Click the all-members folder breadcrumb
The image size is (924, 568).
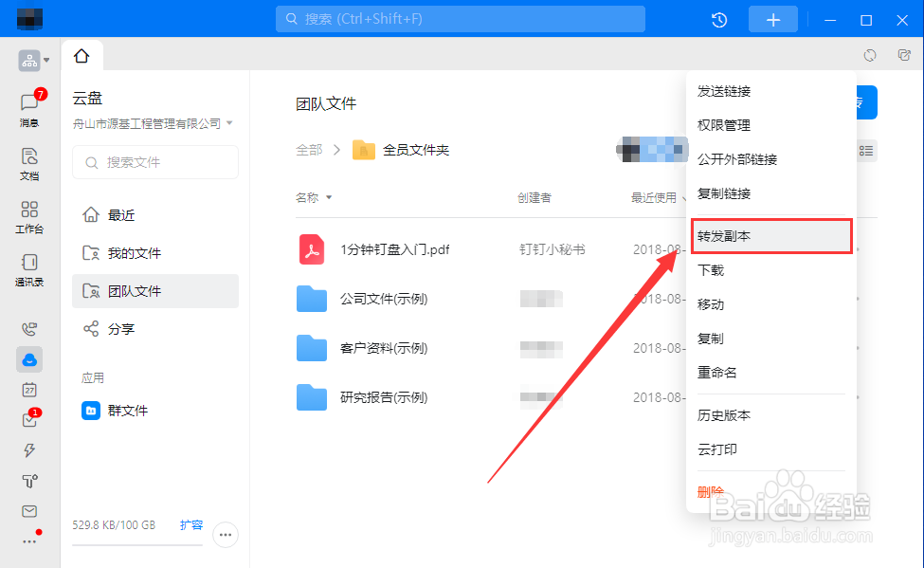[401, 151]
